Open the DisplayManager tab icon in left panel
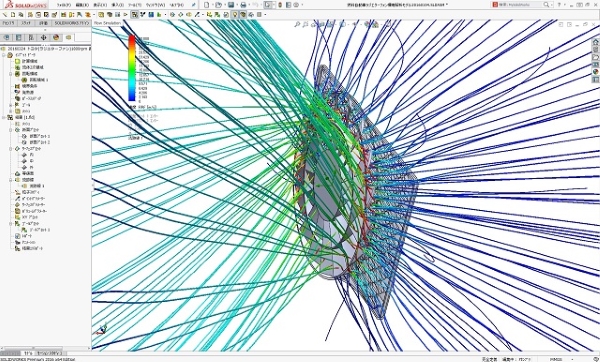Image resolution: width=600 pixels, height=362 pixels. (56, 37)
